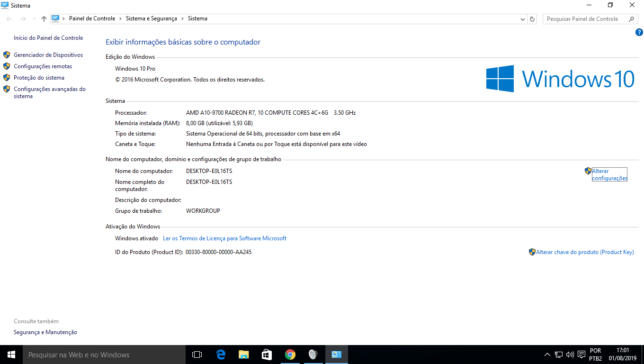Screen dimensions: 644x364
Task: Open Ler os Termos de Licença link
Action: [x=224, y=238]
